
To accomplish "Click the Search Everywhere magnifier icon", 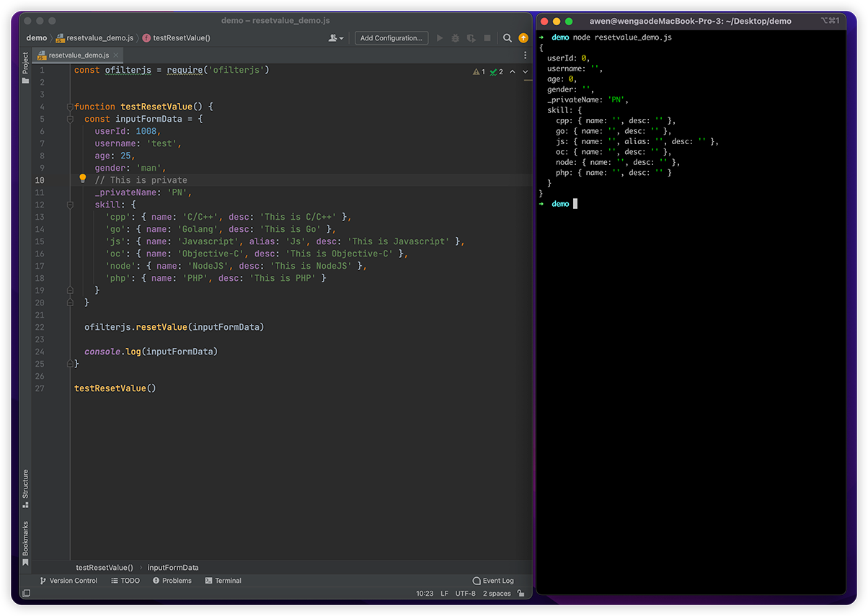I will tap(508, 38).
